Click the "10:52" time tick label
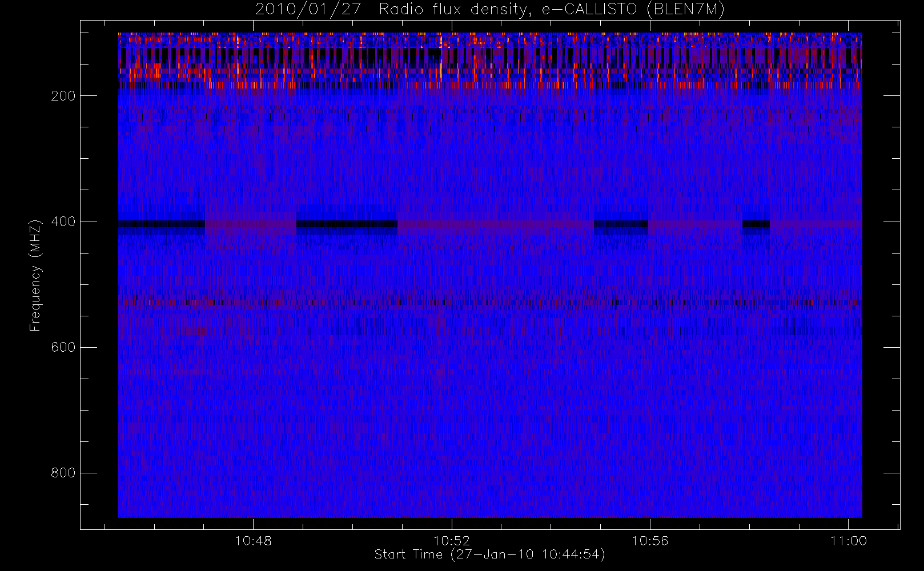This screenshot has width=924, height=571. click(452, 541)
